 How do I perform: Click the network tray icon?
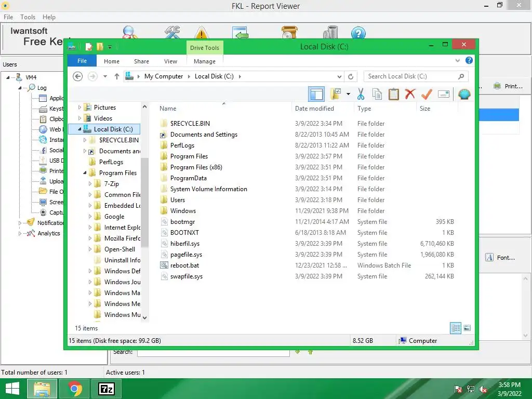(x=471, y=389)
